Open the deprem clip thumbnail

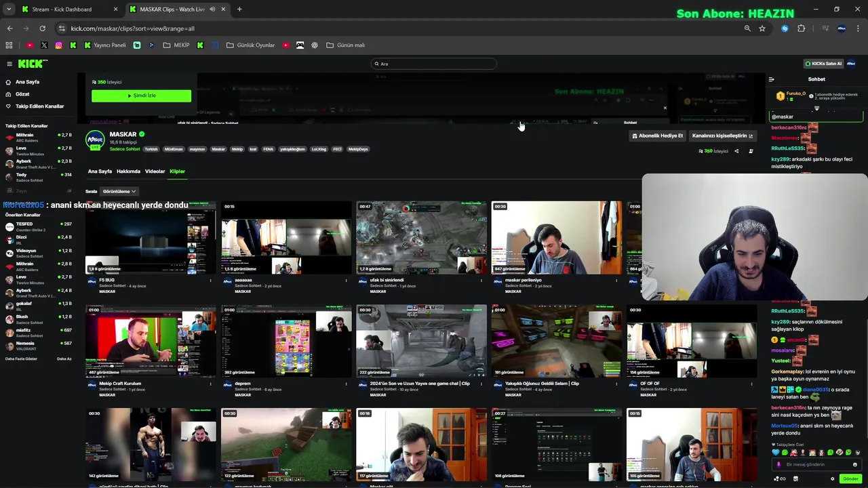[286, 341]
